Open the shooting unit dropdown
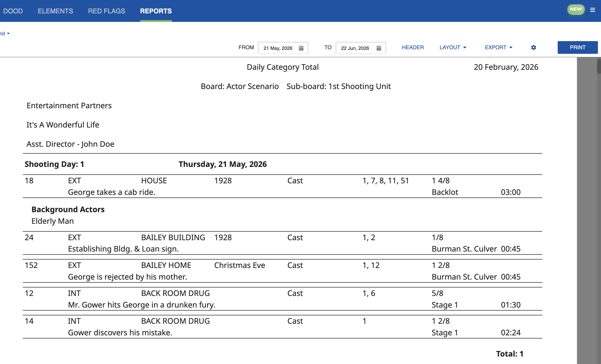601x364 pixels. pyautogui.click(x=5, y=33)
